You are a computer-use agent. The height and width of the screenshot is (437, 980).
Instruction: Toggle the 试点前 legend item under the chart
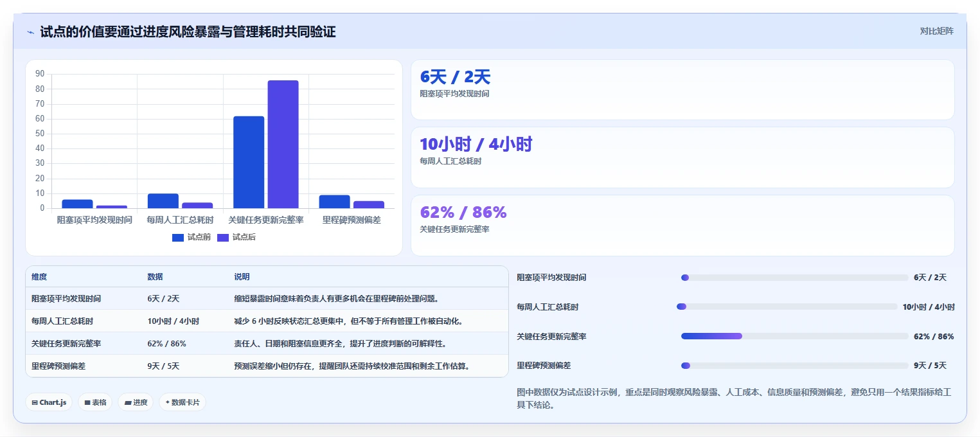192,237
